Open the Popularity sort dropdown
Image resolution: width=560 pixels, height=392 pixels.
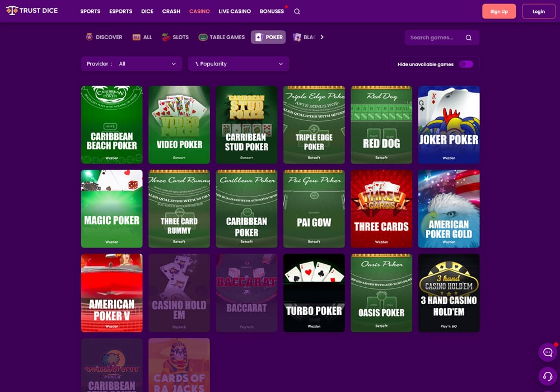(x=239, y=64)
